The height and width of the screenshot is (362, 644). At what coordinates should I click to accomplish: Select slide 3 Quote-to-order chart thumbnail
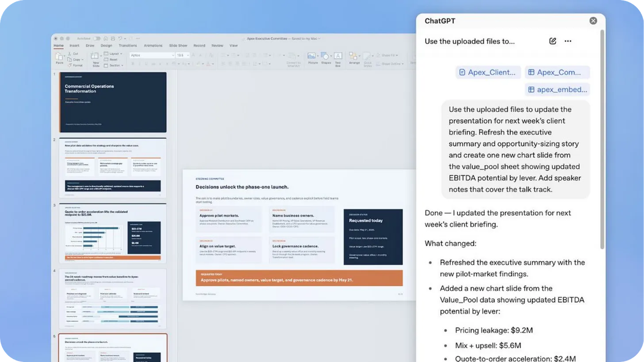point(113,233)
